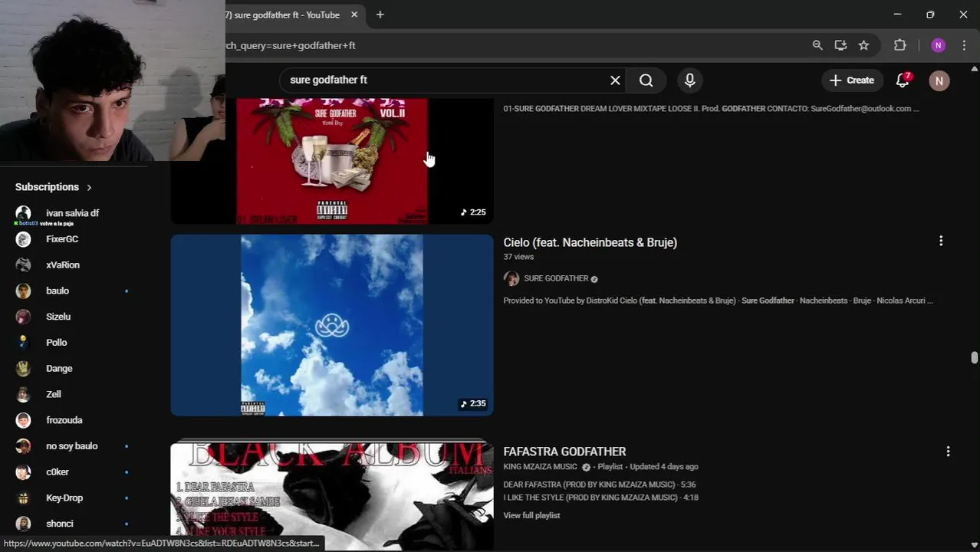The width and height of the screenshot is (980, 552).
Task: Open the Black Album playlist thumbnail
Action: pyautogui.click(x=332, y=496)
